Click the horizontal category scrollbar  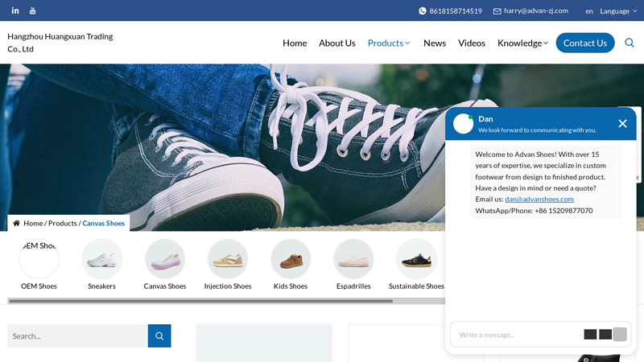click(200, 301)
